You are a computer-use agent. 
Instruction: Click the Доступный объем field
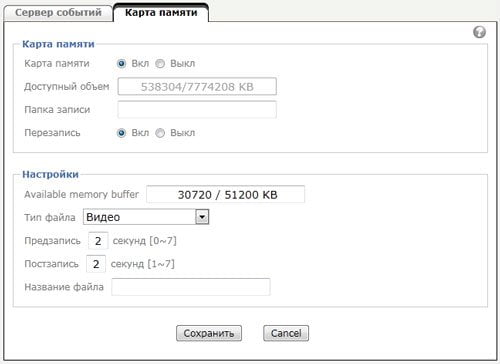click(197, 87)
